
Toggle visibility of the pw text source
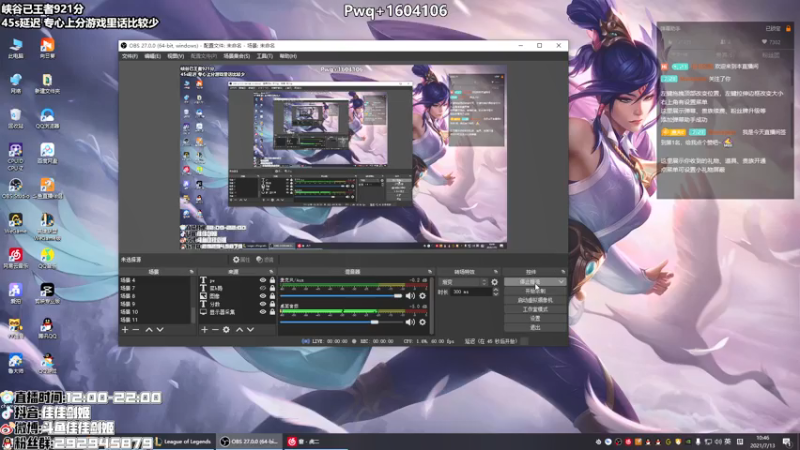pyautogui.click(x=263, y=281)
